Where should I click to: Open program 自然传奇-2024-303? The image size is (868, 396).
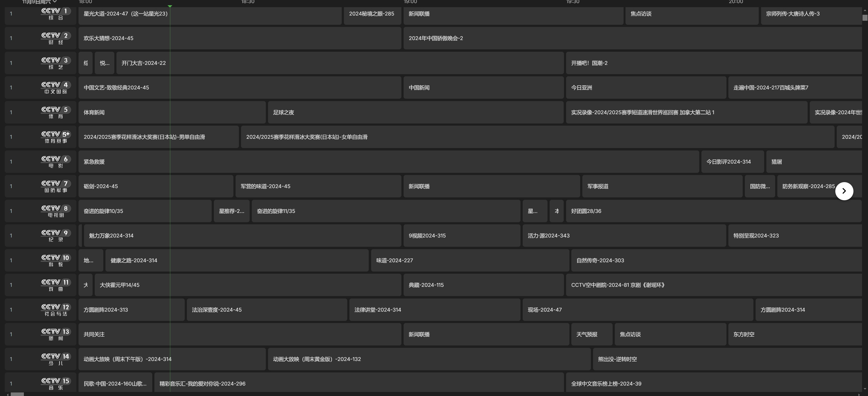coord(716,260)
